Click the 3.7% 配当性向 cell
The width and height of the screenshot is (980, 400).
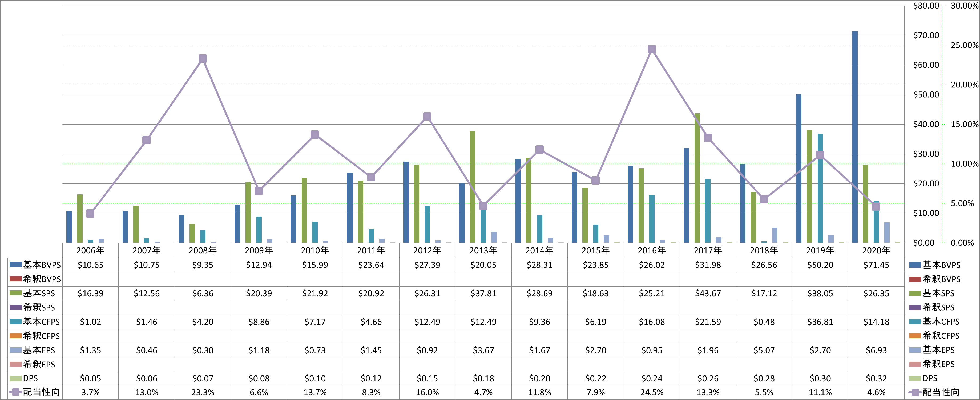pyautogui.click(x=90, y=392)
